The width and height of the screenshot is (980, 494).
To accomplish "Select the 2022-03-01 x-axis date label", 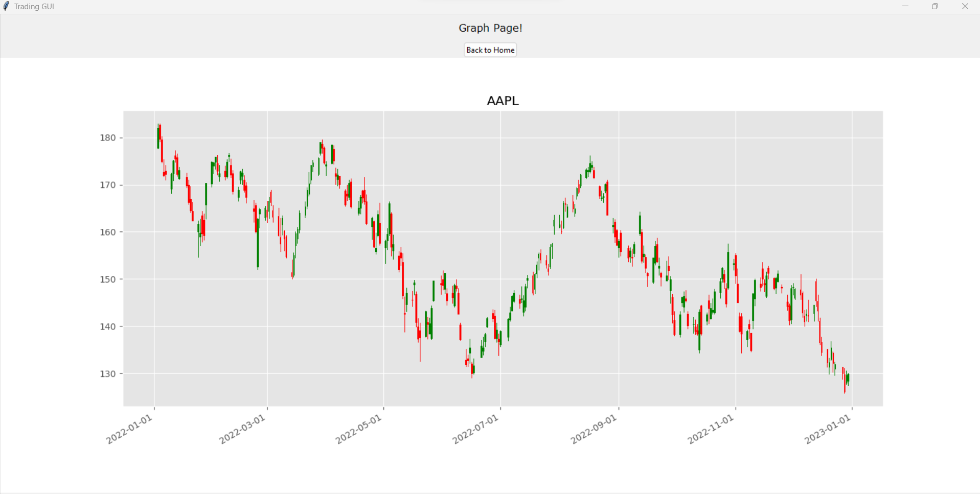I will pyautogui.click(x=242, y=429).
